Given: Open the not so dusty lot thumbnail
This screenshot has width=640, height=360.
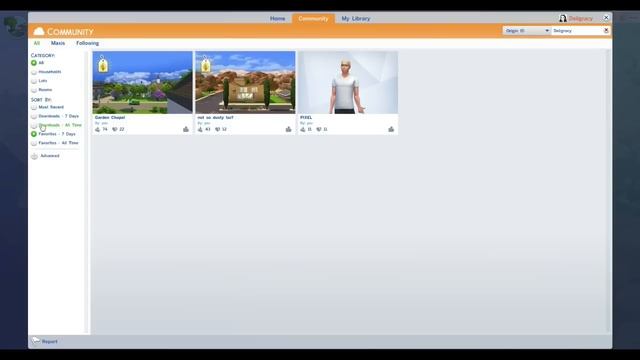Looking at the screenshot, I should tap(245, 82).
